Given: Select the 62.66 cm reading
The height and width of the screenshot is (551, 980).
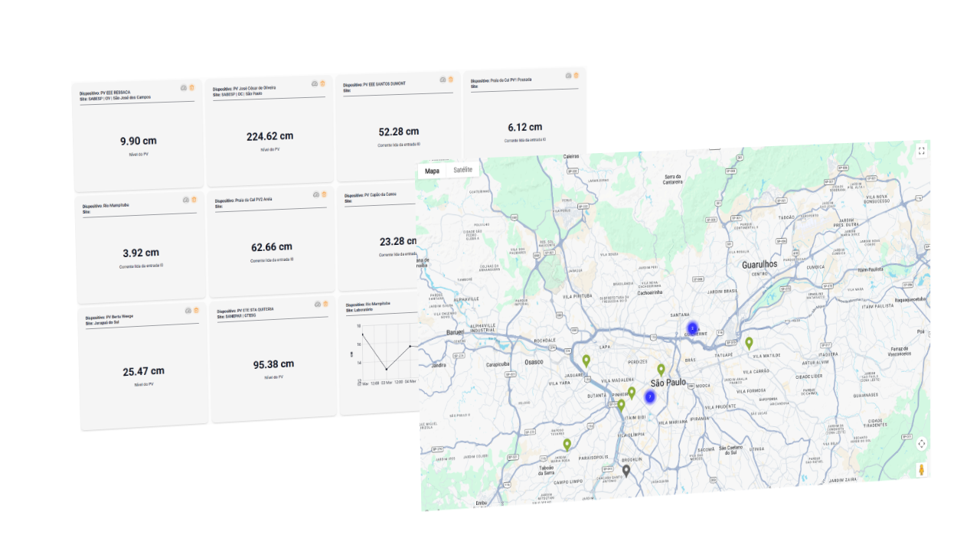Looking at the screenshot, I should coord(272,247).
